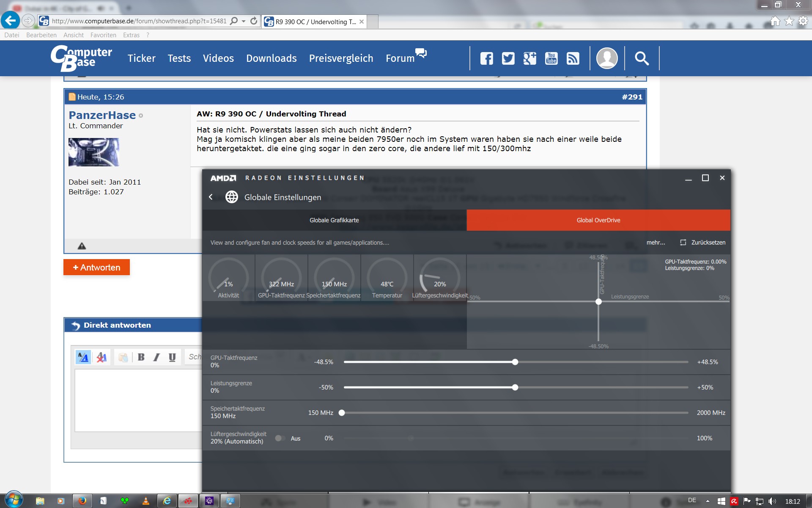Toggle bold formatting in reply editor
The width and height of the screenshot is (812, 508).
tap(141, 357)
